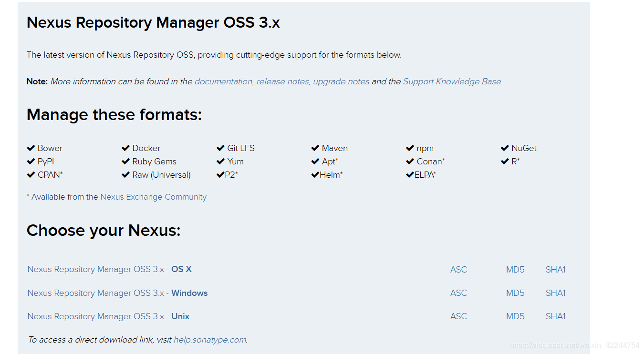Click the checkmark icon beside NuGet
The image size is (644, 354).
[505, 148]
